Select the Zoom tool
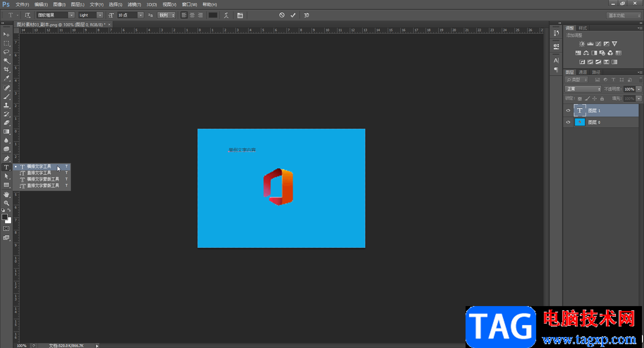This screenshot has height=348, width=644. pos(6,203)
